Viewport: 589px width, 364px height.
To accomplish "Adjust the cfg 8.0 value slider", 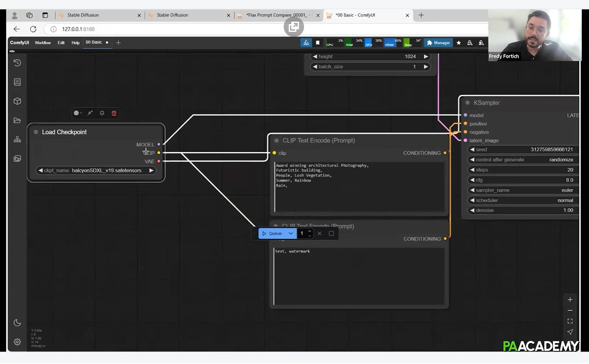I will click(523, 180).
